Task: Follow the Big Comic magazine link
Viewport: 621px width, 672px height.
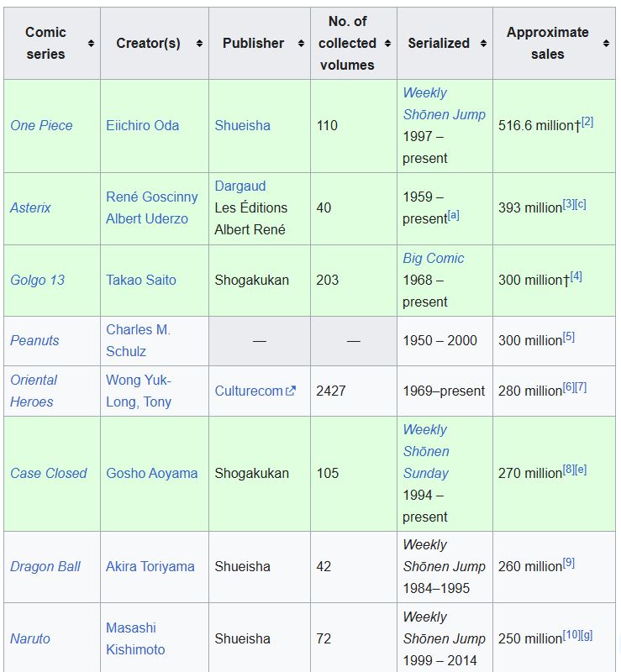Action: point(433,258)
